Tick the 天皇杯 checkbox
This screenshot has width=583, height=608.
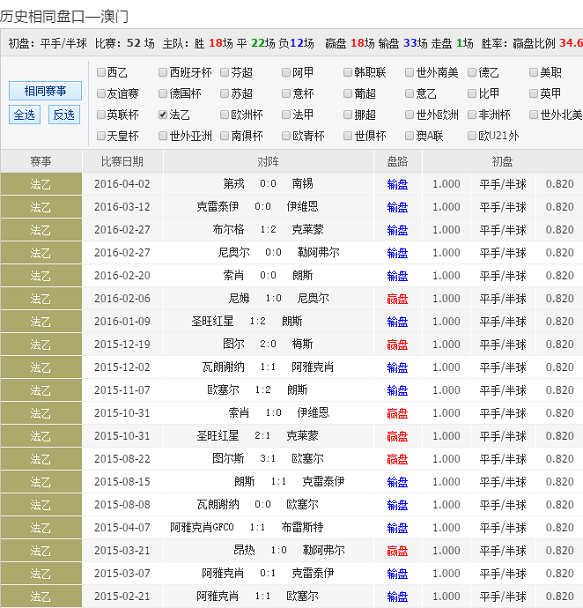tap(101, 135)
